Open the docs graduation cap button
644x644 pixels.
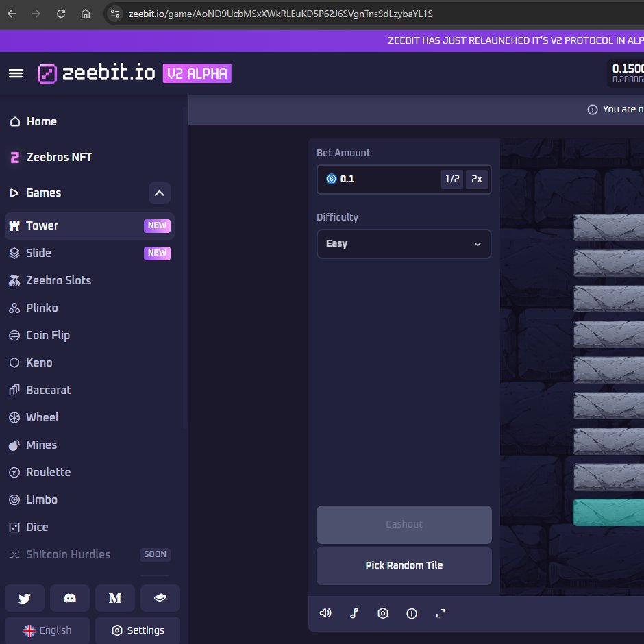point(160,598)
